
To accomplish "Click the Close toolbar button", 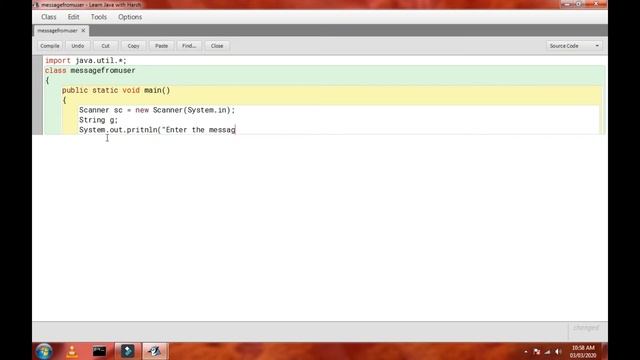I will [x=217, y=46].
